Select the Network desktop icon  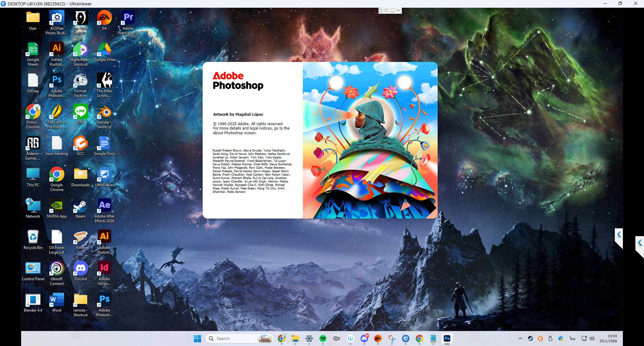click(x=33, y=208)
